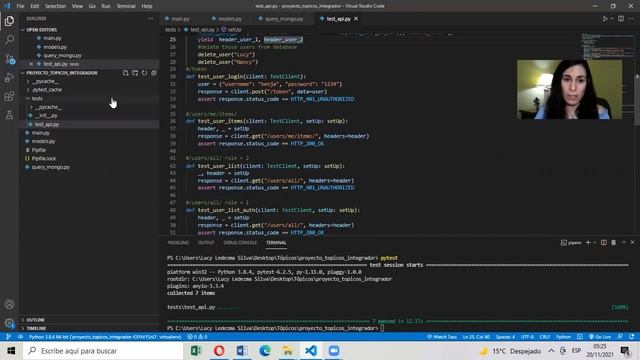Switch to the Problems panel tab
640x360 pixels.
pos(178,242)
